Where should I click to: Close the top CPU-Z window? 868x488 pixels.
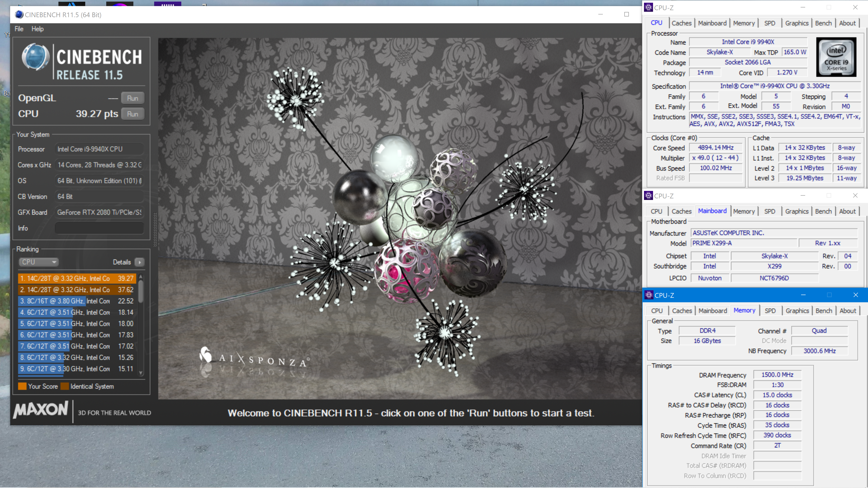(x=855, y=7)
